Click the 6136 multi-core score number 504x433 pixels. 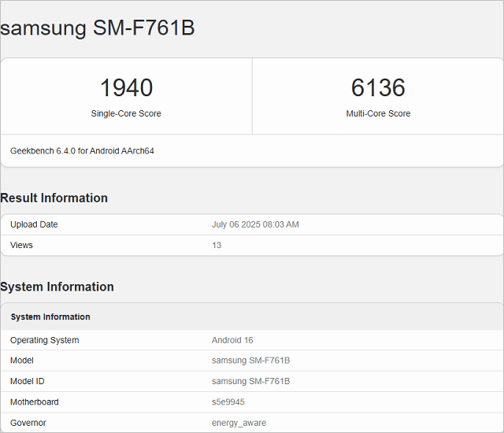(378, 87)
